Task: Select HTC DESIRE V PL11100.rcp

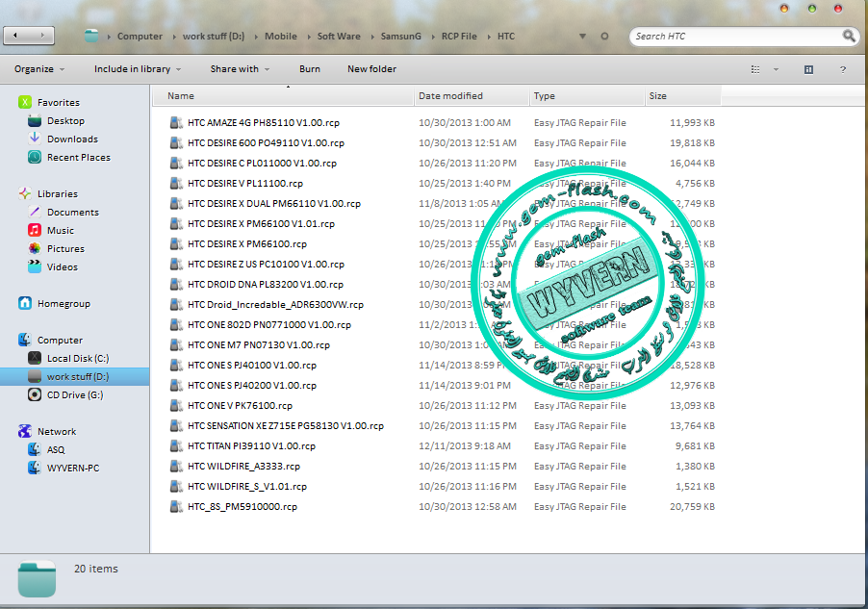Action: 245,183
